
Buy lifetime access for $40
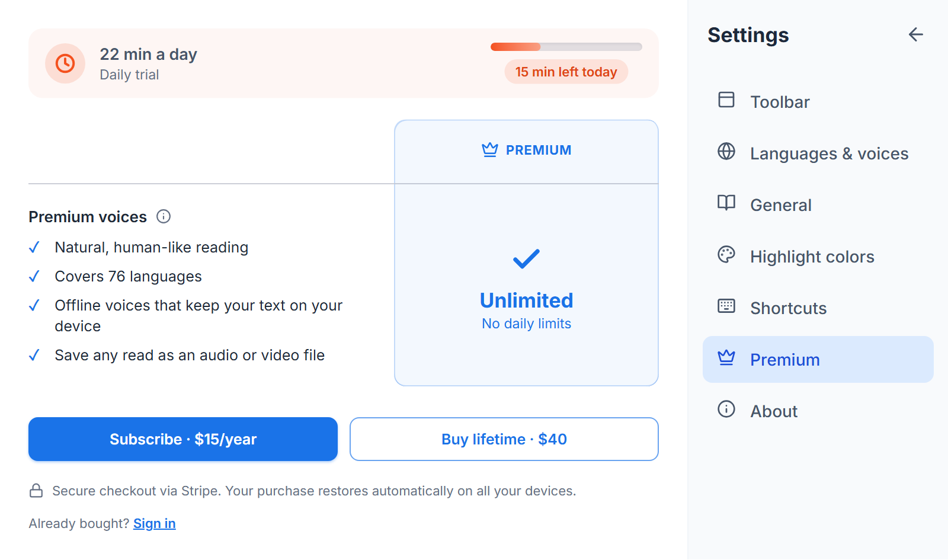[x=504, y=439]
